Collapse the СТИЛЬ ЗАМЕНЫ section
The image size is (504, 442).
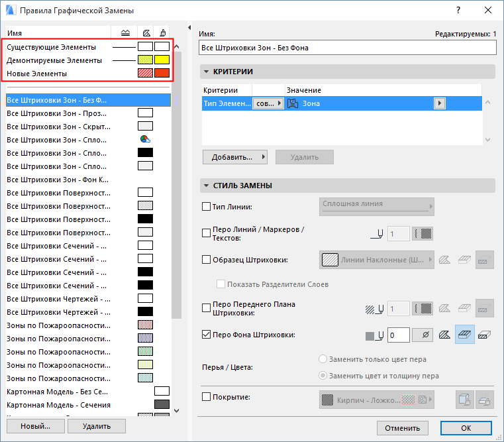coord(206,186)
